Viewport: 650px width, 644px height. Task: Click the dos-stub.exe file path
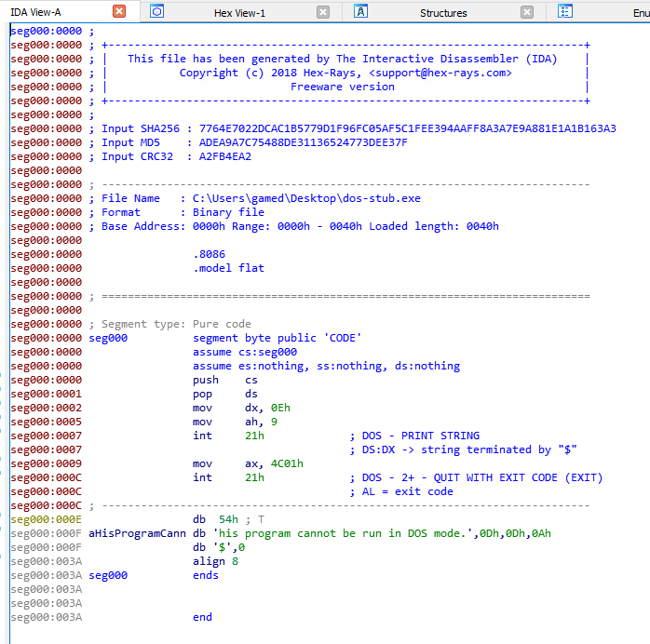(x=306, y=198)
